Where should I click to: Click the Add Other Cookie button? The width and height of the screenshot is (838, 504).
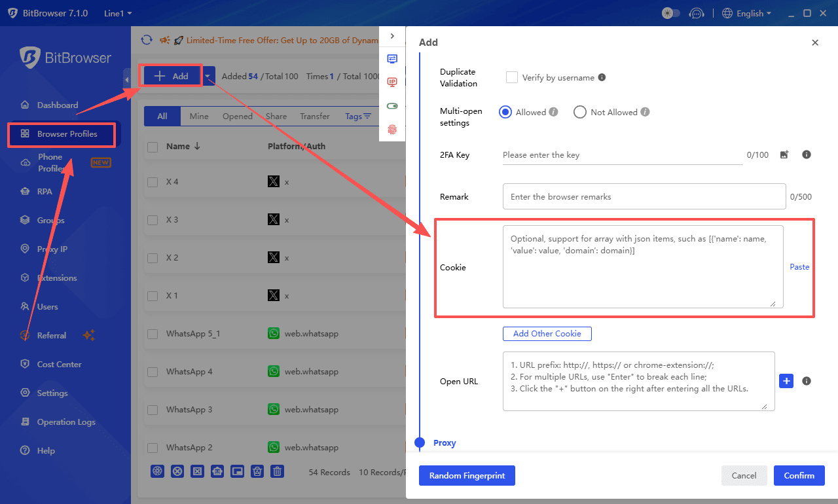pos(547,334)
